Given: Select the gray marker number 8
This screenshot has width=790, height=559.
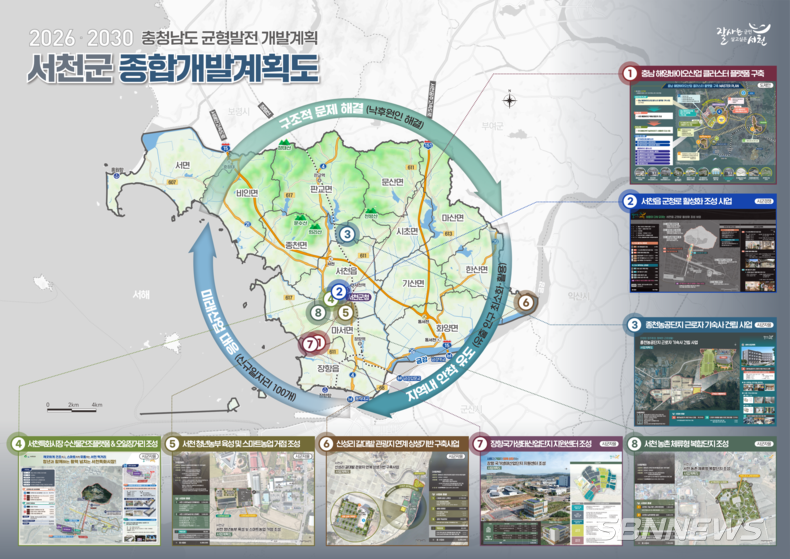Looking at the screenshot, I should (318, 312).
